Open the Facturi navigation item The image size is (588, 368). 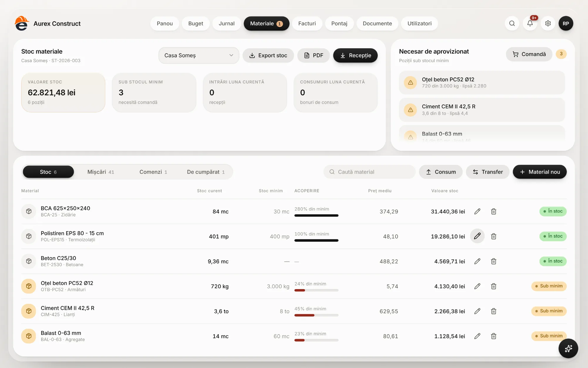click(x=307, y=24)
